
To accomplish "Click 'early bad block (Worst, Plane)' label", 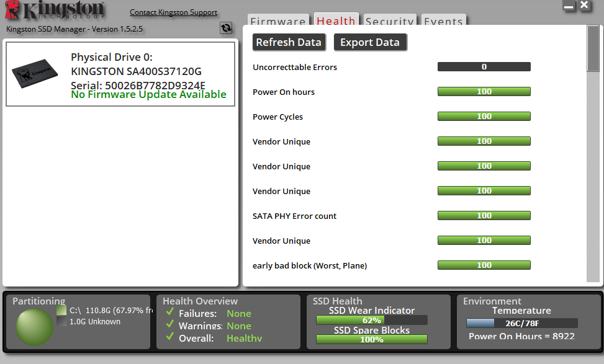I will click(310, 266).
